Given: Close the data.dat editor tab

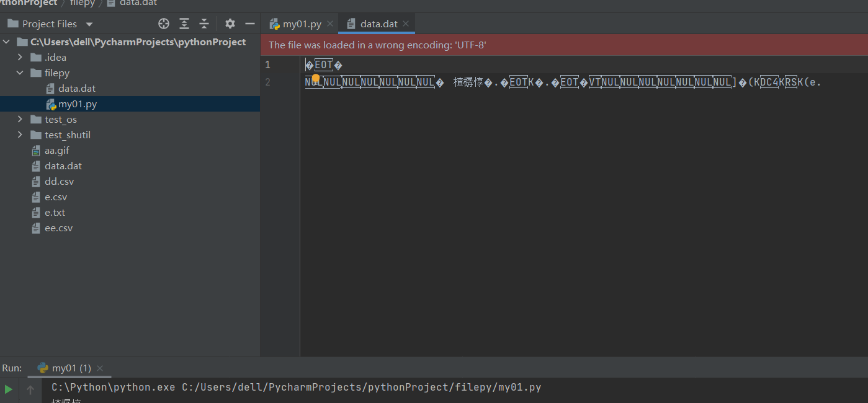Looking at the screenshot, I should (x=406, y=24).
